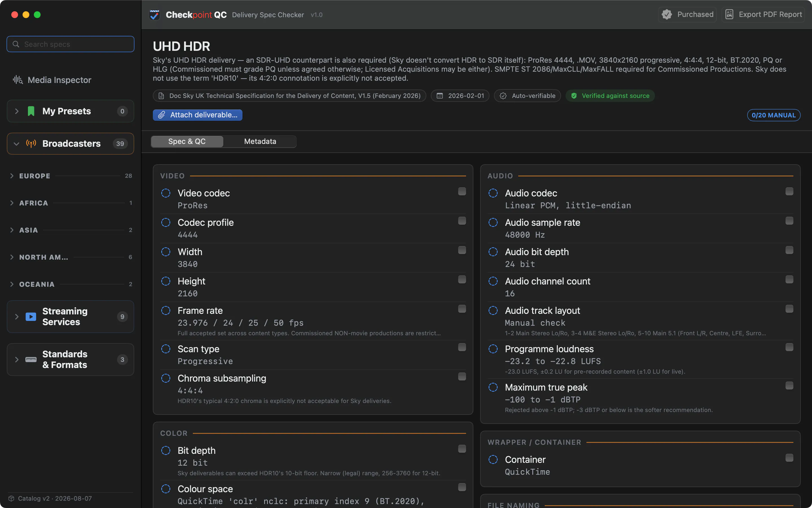Expand the Standards & Formats chevron
Image resolution: width=812 pixels, height=508 pixels.
[x=16, y=360]
